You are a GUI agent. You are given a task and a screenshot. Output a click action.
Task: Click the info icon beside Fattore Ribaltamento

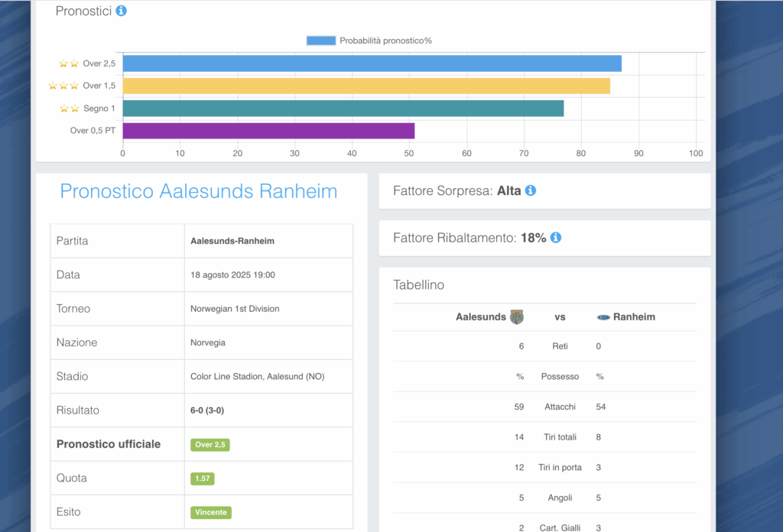[556, 238]
